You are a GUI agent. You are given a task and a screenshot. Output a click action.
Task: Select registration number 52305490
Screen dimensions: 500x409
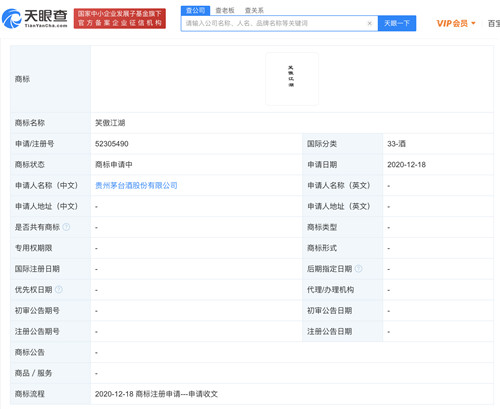pyautogui.click(x=112, y=144)
